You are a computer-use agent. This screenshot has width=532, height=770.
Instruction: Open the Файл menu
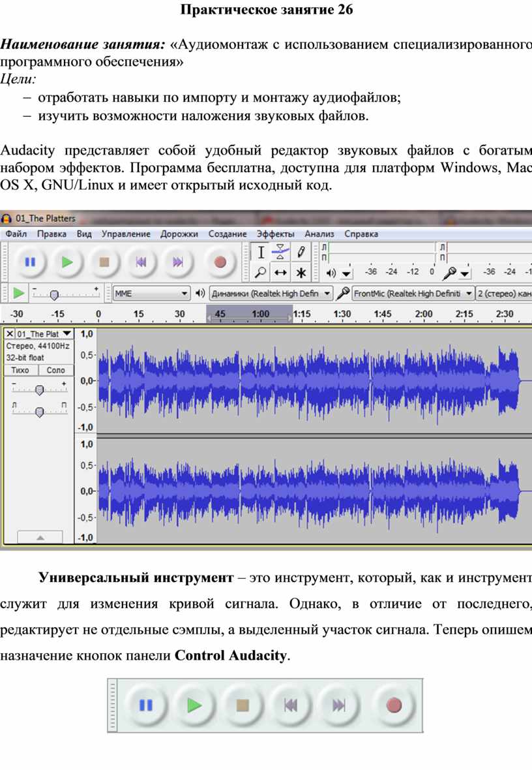pyautogui.click(x=16, y=234)
